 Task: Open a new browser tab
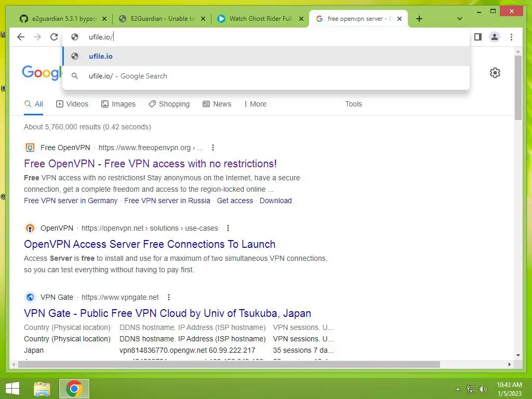point(419,19)
